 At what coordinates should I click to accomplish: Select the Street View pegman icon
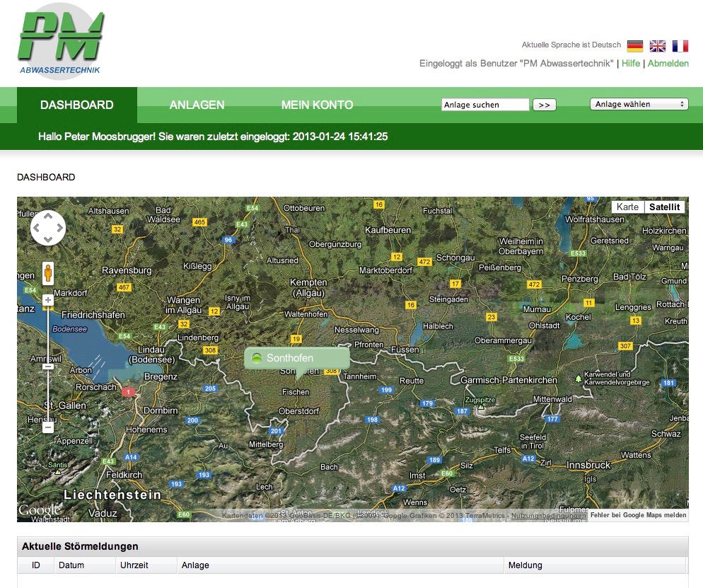tap(48, 273)
